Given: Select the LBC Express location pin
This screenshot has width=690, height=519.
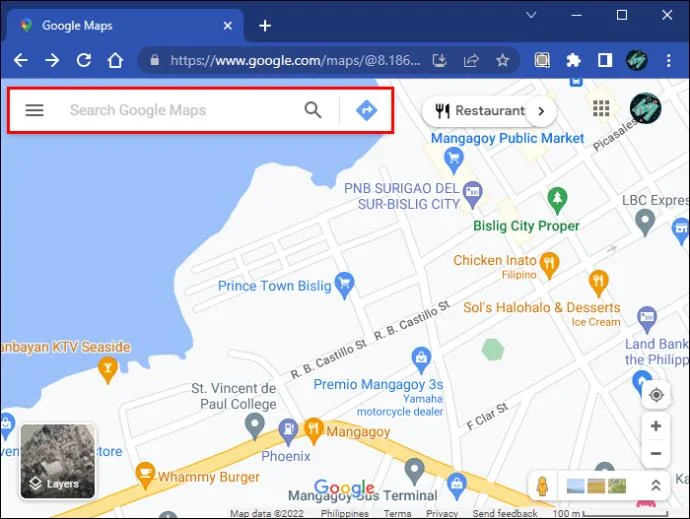Looking at the screenshot, I should click(x=645, y=222).
